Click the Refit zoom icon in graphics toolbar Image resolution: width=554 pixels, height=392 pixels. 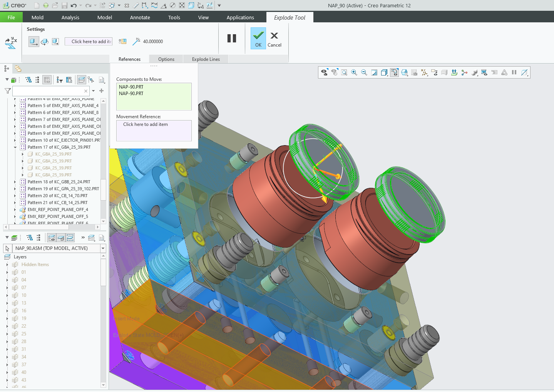344,72
